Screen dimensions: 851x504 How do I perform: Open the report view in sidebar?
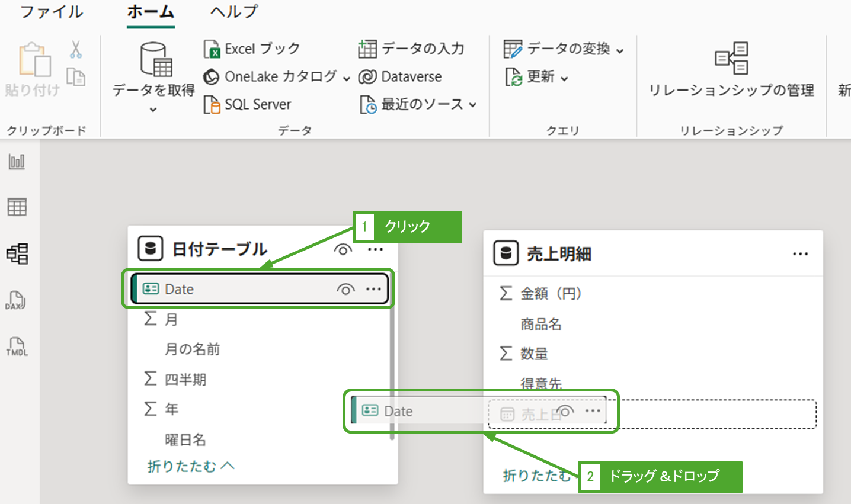(x=17, y=162)
